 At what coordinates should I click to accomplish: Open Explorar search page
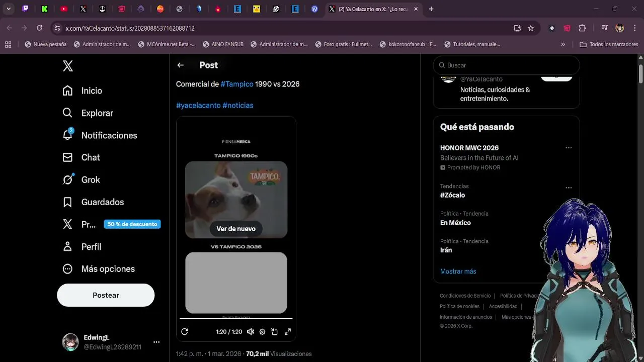pos(88,113)
